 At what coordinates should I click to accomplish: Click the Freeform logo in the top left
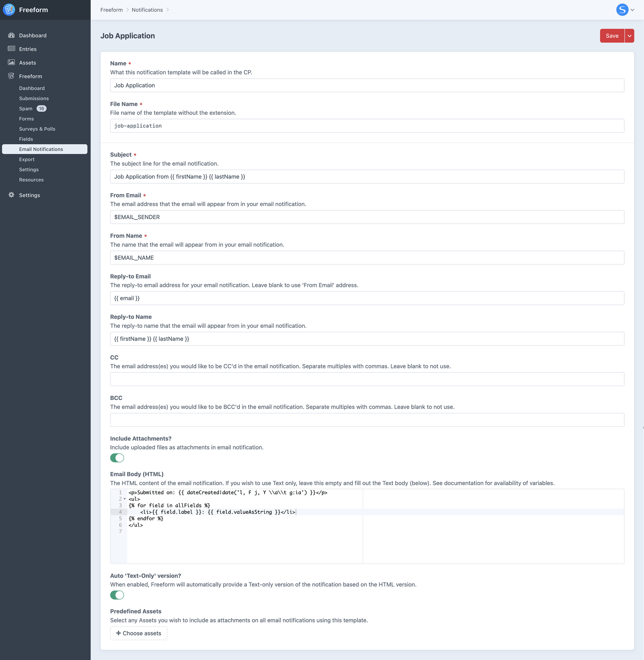pos(9,10)
